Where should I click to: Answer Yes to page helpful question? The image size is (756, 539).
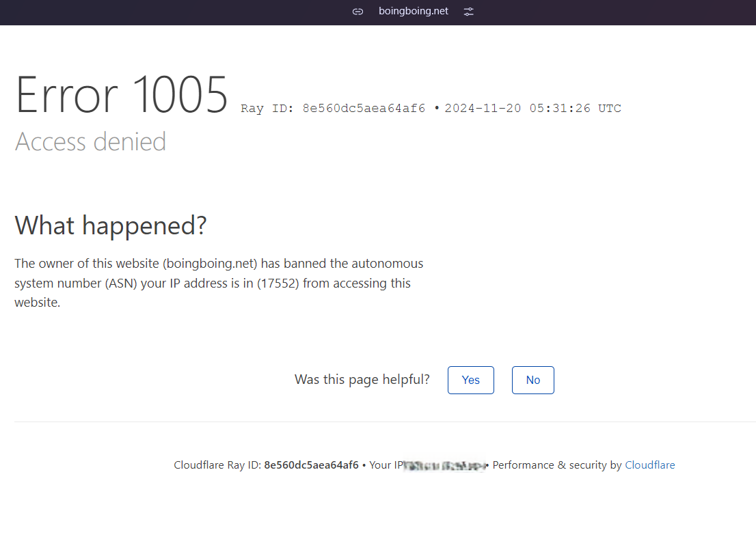pyautogui.click(x=470, y=380)
